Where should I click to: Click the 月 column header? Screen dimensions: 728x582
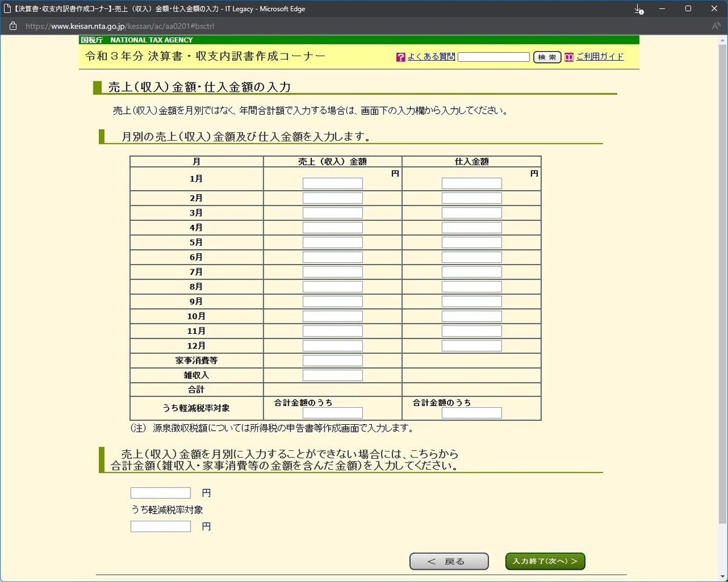(x=196, y=162)
